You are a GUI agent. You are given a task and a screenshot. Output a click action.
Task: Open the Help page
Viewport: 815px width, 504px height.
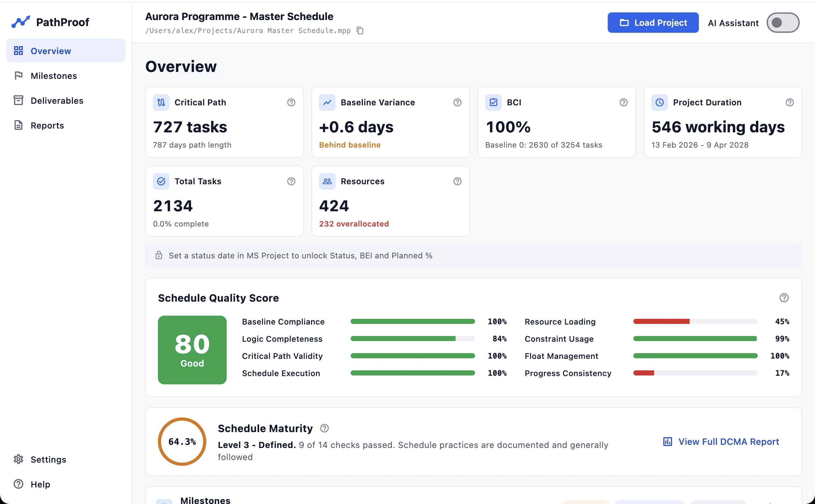(66, 484)
